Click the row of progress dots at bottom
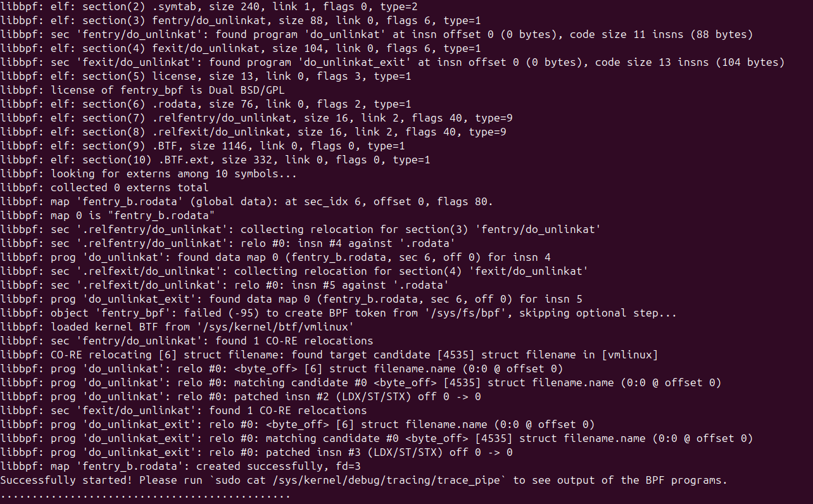Screen dimensions: 813x504 click(x=146, y=494)
